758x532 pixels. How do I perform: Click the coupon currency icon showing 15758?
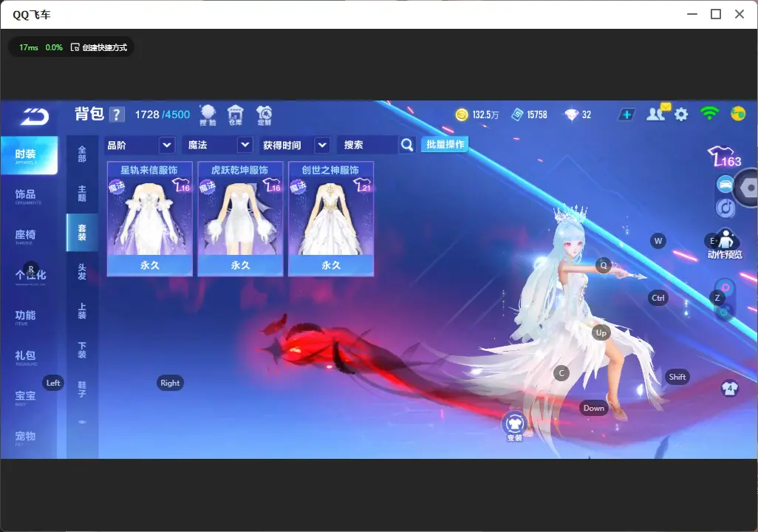coord(517,115)
